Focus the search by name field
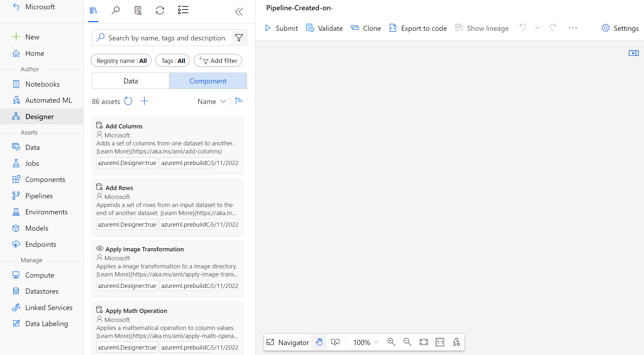 coord(167,38)
